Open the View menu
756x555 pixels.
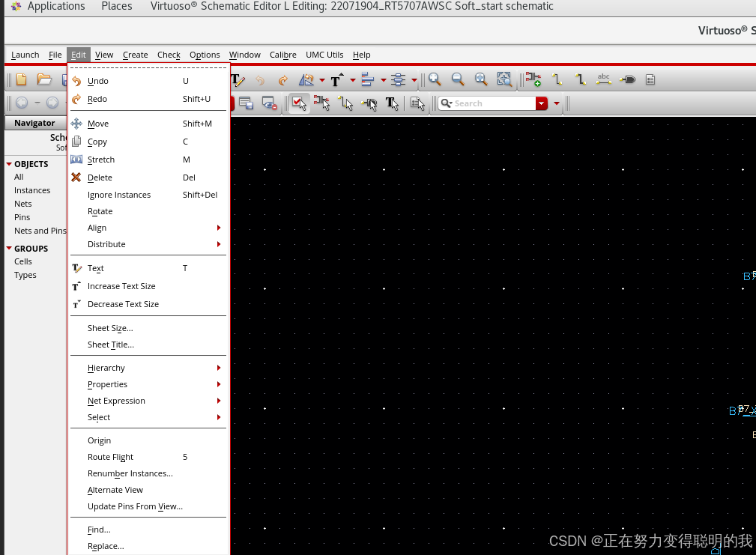[104, 55]
